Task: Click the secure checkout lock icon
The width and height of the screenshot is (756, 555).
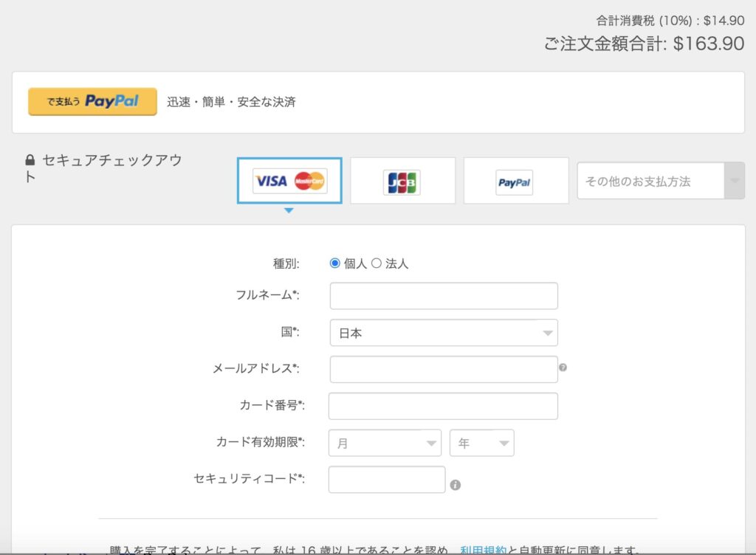Action: coord(30,160)
